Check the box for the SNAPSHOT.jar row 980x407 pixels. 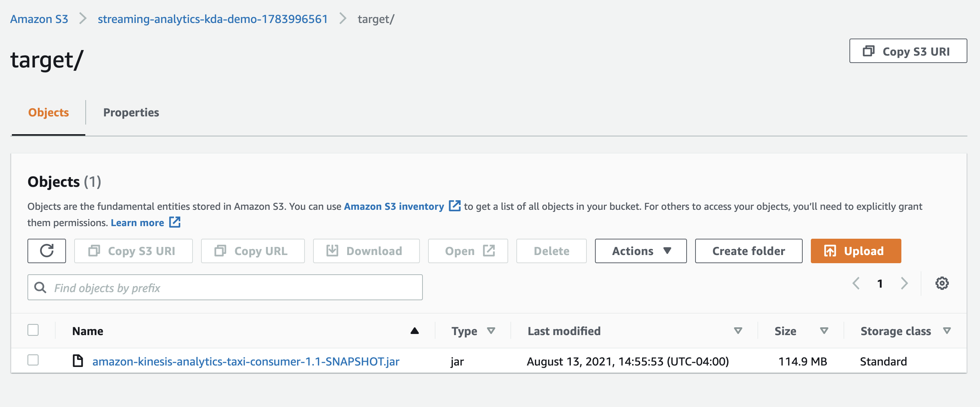(33, 360)
